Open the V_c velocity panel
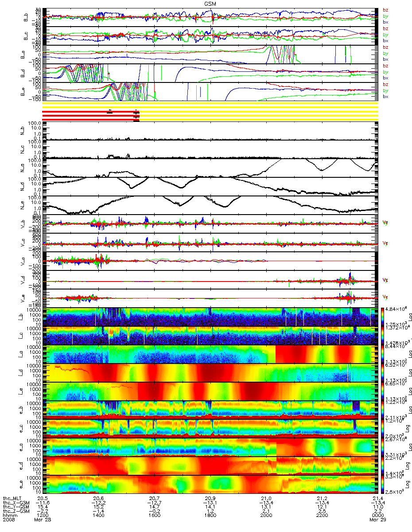 click(x=210, y=243)
